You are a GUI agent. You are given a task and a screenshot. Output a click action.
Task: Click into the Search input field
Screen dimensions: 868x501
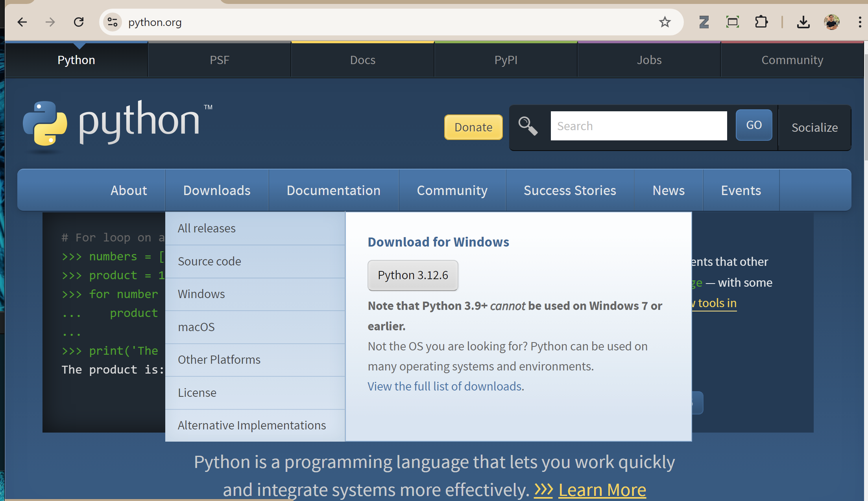point(638,126)
